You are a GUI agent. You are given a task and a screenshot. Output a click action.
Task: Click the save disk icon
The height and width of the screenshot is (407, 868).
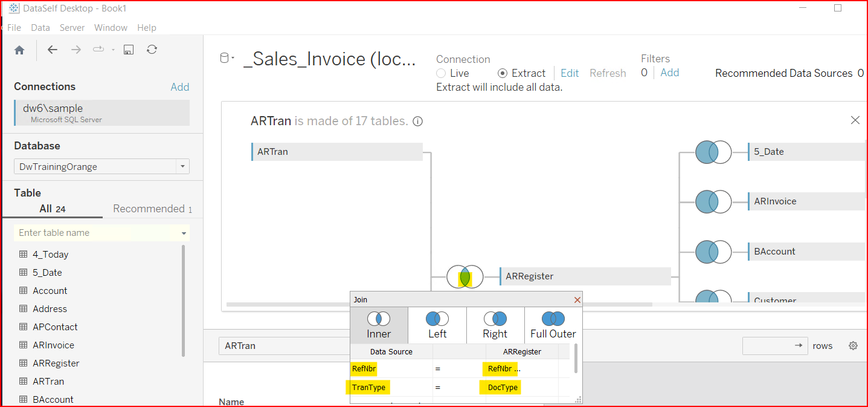[128, 50]
